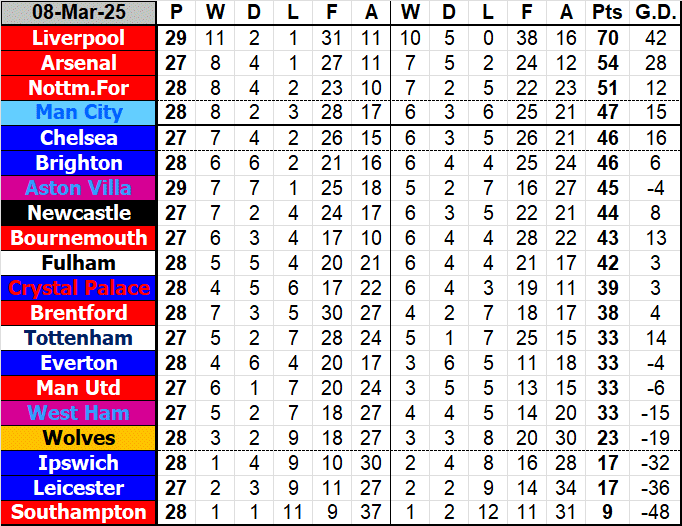Select the Chelsea team name cell

tap(79, 138)
